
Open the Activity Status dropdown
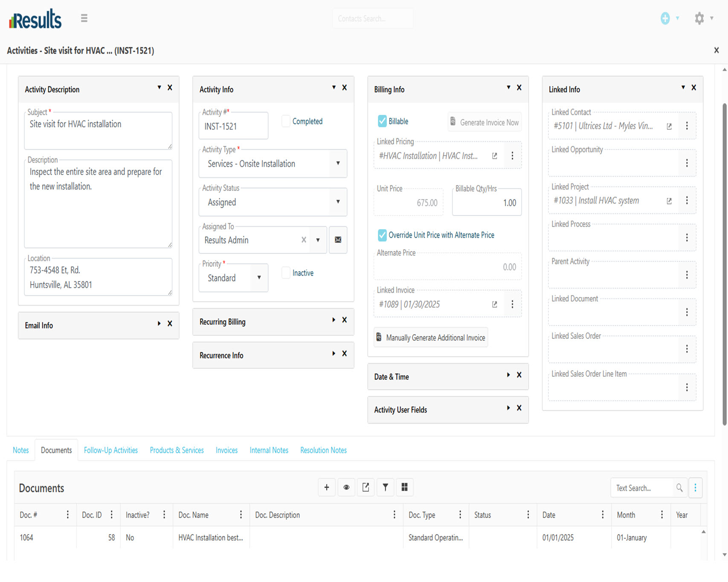(338, 202)
